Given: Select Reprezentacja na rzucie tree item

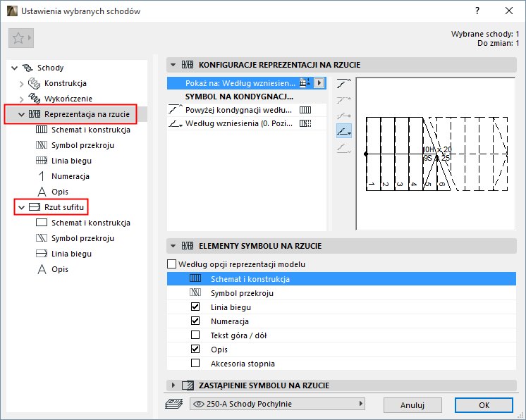Looking at the screenshot, I should point(87,114).
